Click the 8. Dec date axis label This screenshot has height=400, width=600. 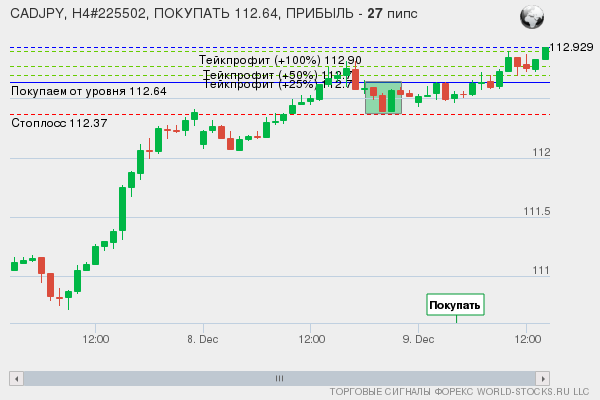pos(203,339)
